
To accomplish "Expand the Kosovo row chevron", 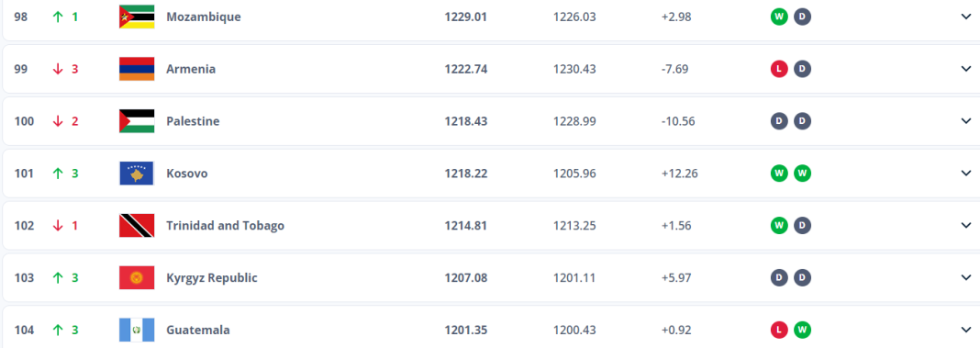I will click(965, 174).
